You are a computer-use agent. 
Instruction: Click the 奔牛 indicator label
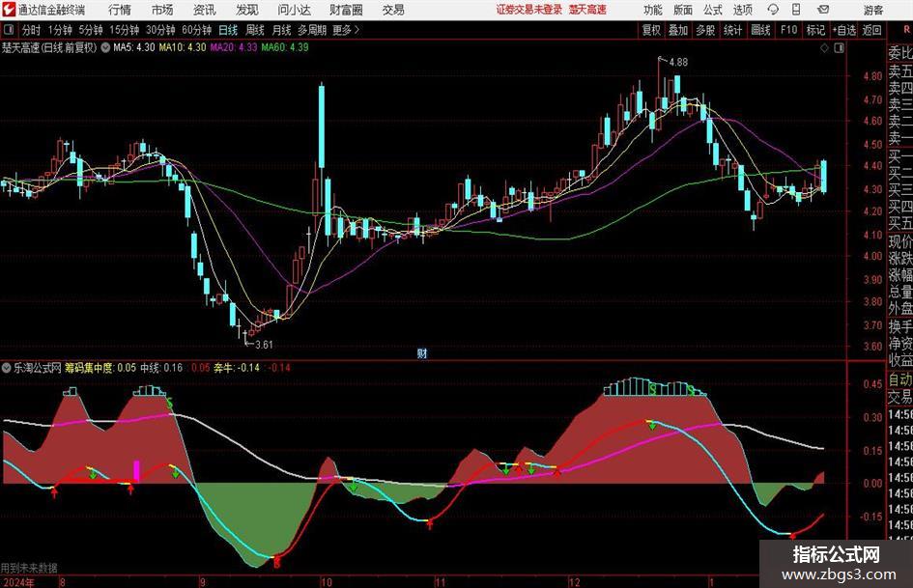coord(223,367)
